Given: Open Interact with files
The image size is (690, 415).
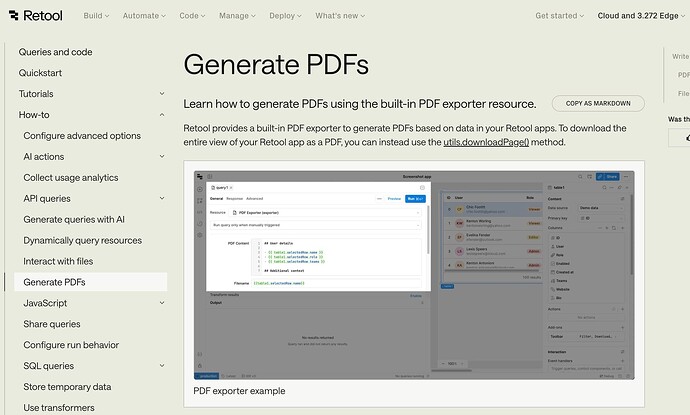Looking at the screenshot, I should point(58,261).
